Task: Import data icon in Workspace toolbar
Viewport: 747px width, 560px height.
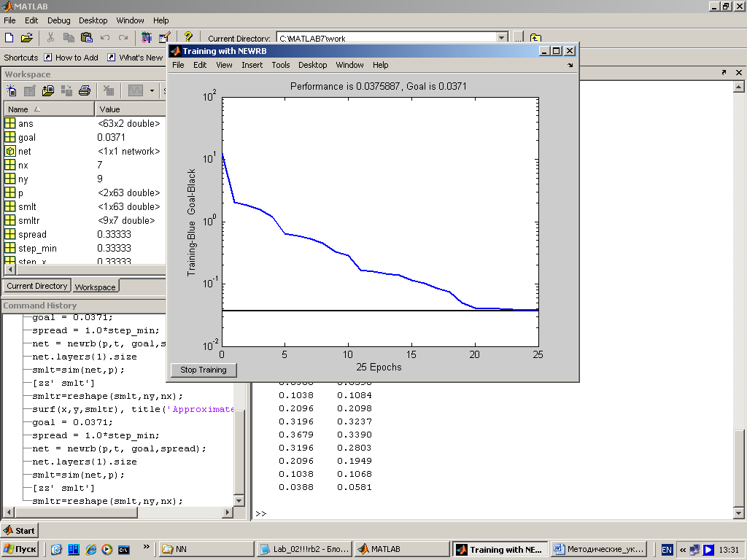Action: tap(48, 90)
